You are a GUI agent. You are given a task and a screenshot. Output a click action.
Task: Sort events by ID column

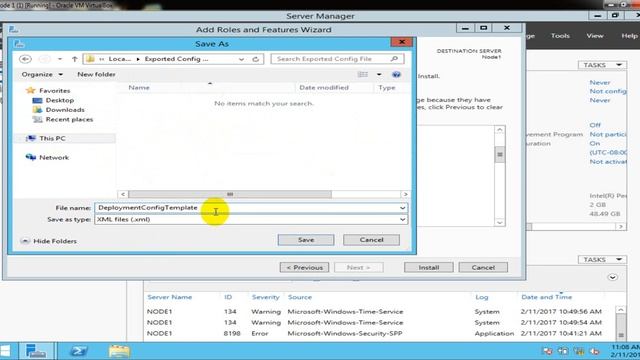point(228,297)
